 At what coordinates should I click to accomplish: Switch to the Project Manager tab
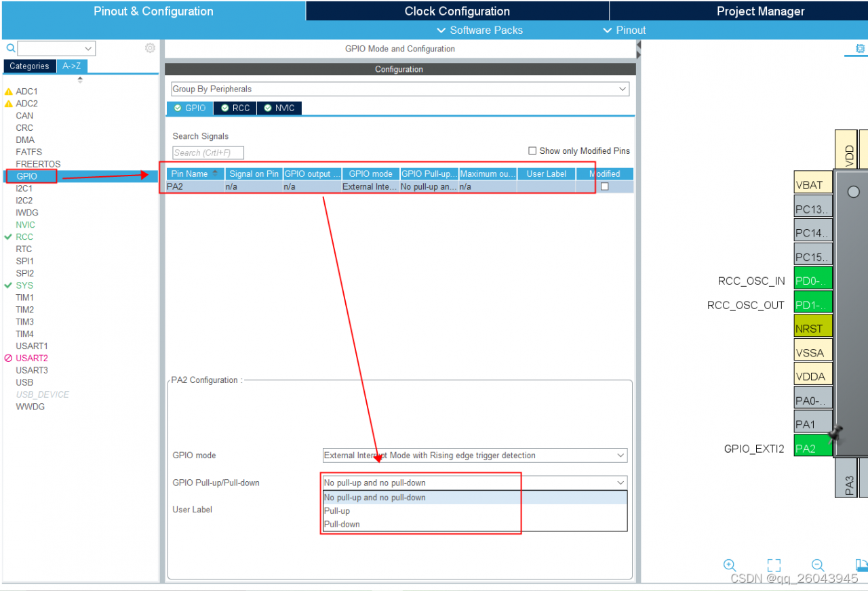point(761,11)
